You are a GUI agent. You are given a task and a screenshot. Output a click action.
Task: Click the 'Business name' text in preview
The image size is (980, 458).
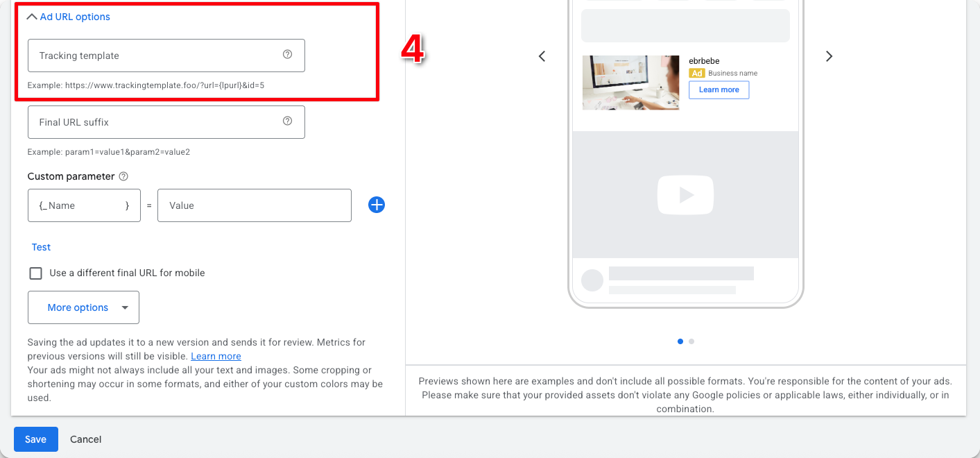coord(732,73)
